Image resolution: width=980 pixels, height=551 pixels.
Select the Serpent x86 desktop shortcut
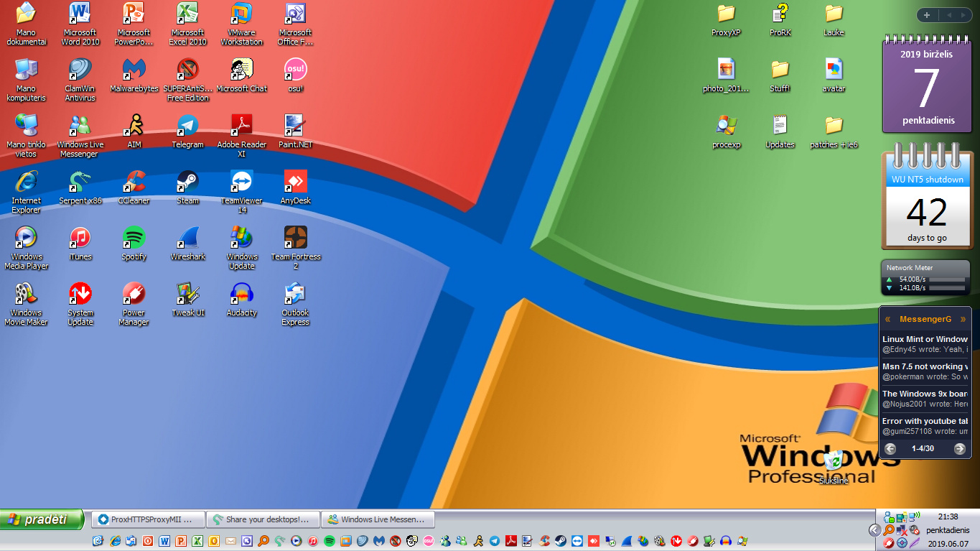[80, 188]
